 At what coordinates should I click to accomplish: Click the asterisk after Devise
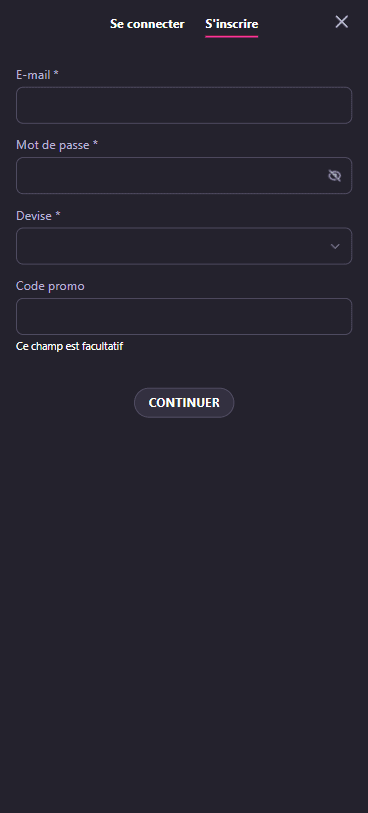point(58,215)
